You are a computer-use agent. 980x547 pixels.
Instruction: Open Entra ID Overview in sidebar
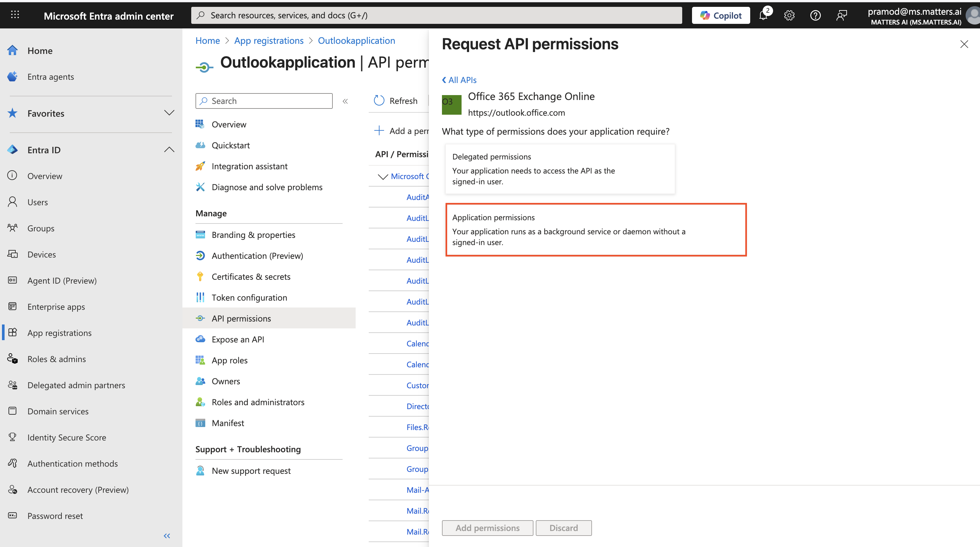pyautogui.click(x=44, y=176)
